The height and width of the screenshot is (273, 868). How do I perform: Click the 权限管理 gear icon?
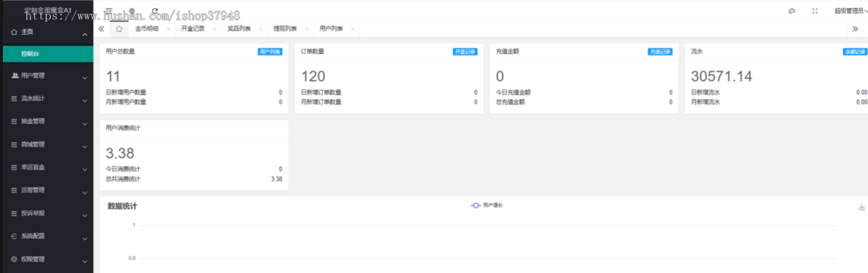(x=14, y=259)
